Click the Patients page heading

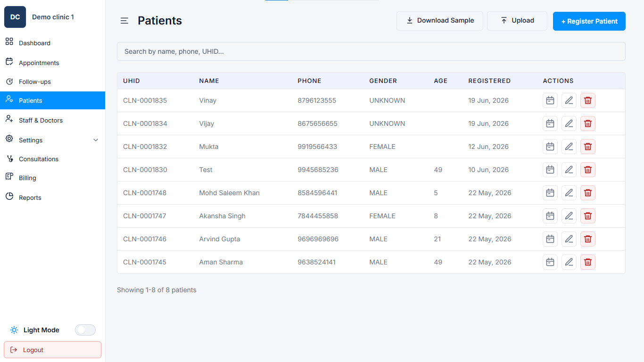coord(160,21)
